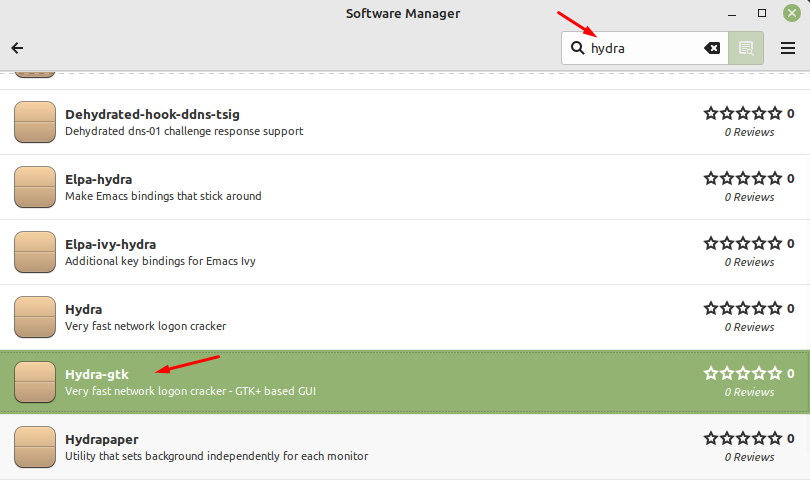Screen dimensions: 810x490
Task: Click the Dehydrated-hook-ddns-tsig package icon
Action: pos(35,122)
